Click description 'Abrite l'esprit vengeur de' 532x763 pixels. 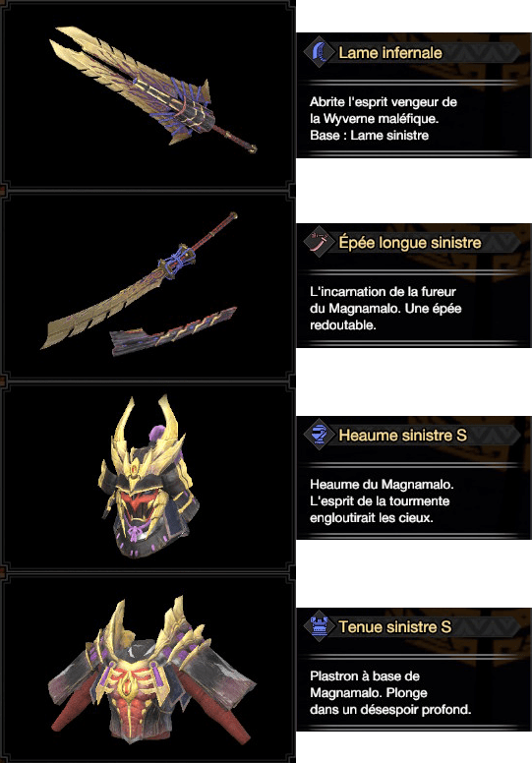(x=384, y=102)
